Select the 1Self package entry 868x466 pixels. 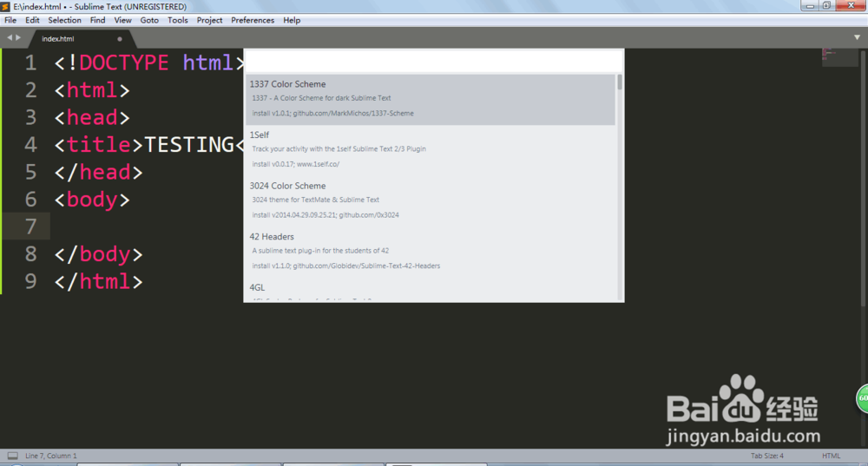(x=431, y=150)
